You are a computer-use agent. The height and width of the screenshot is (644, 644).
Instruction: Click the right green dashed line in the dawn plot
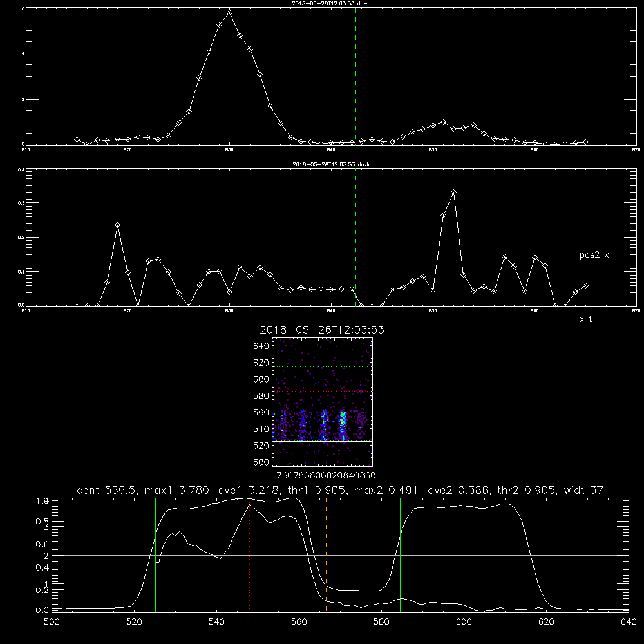coord(355,76)
